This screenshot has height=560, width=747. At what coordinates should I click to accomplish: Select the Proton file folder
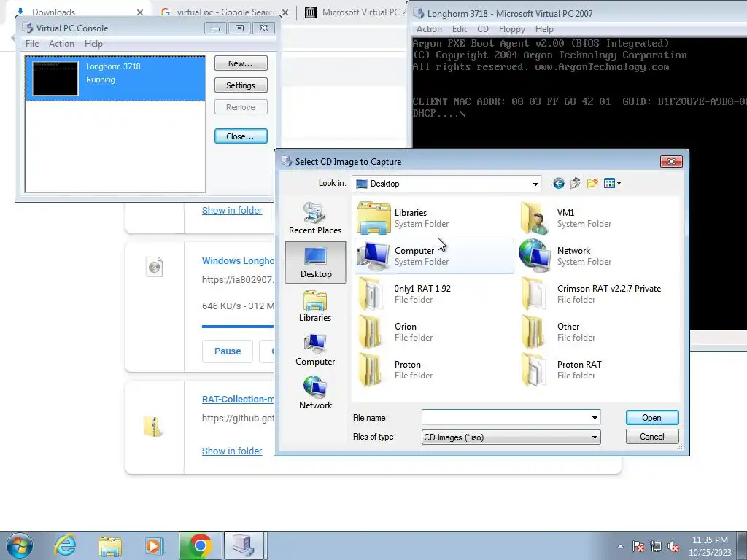click(x=433, y=370)
